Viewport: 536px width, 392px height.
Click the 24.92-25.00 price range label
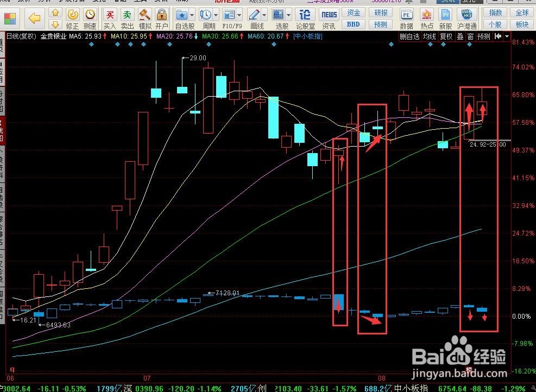[x=488, y=144]
